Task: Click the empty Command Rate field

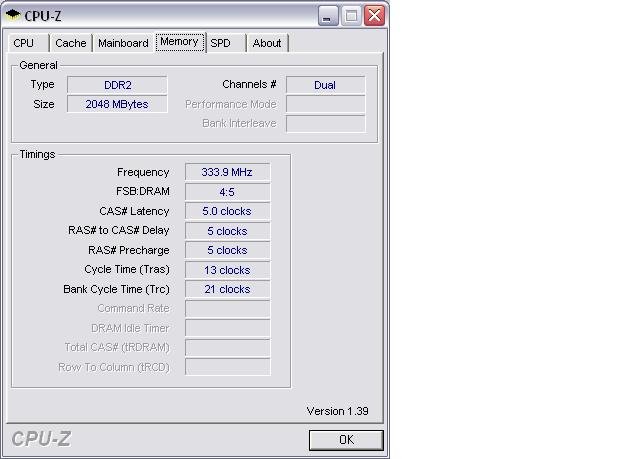Action: tap(227, 309)
